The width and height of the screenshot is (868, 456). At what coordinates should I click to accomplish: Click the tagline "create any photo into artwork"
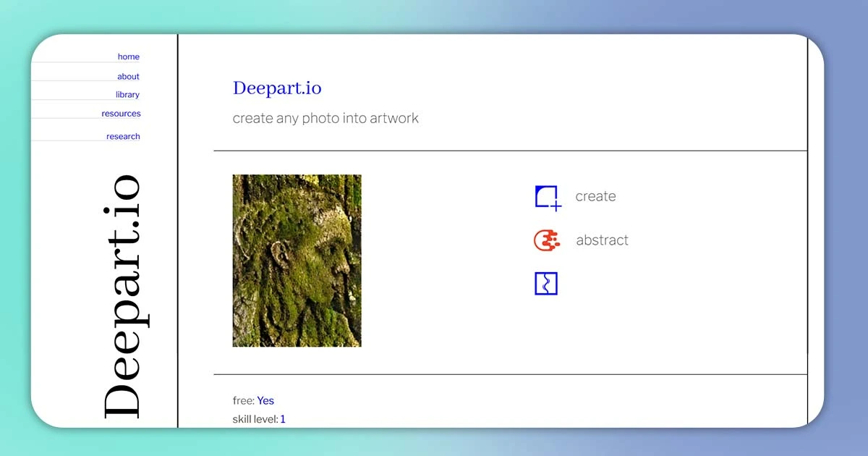325,118
